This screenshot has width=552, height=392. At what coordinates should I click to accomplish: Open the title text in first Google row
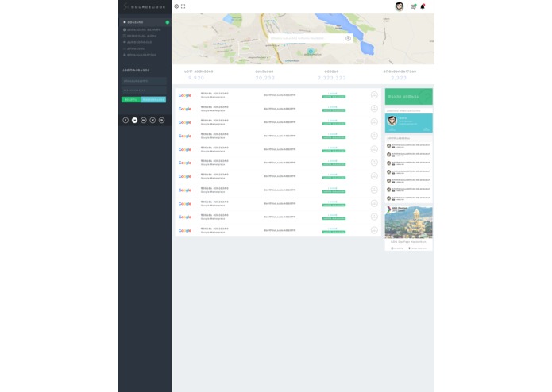214,94
